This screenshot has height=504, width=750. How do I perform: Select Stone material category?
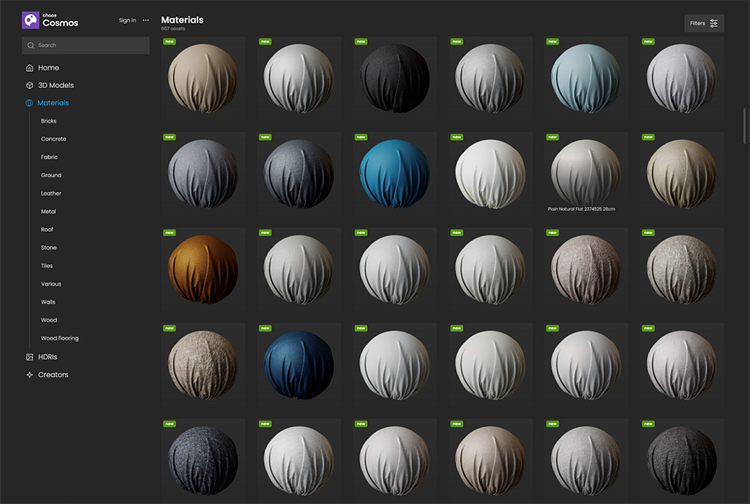49,248
